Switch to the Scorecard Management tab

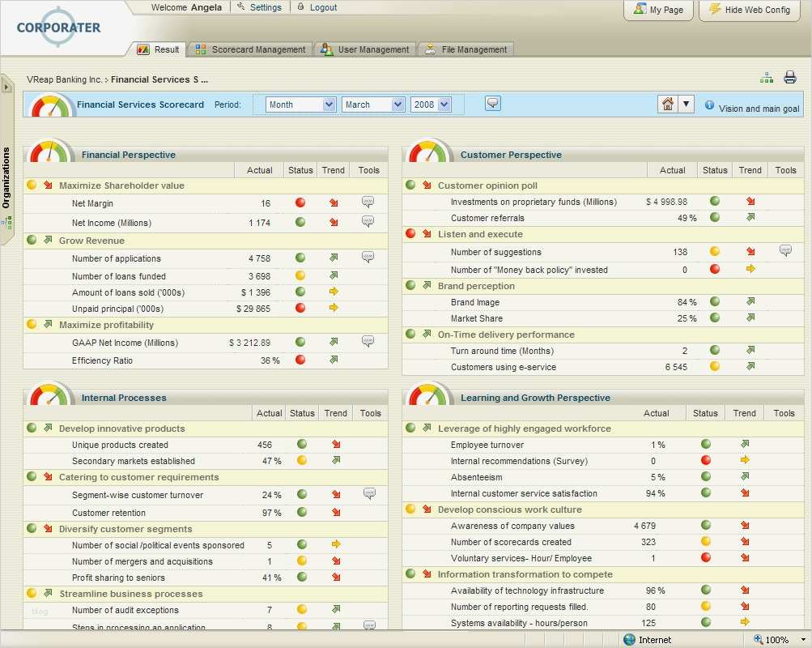[250, 49]
